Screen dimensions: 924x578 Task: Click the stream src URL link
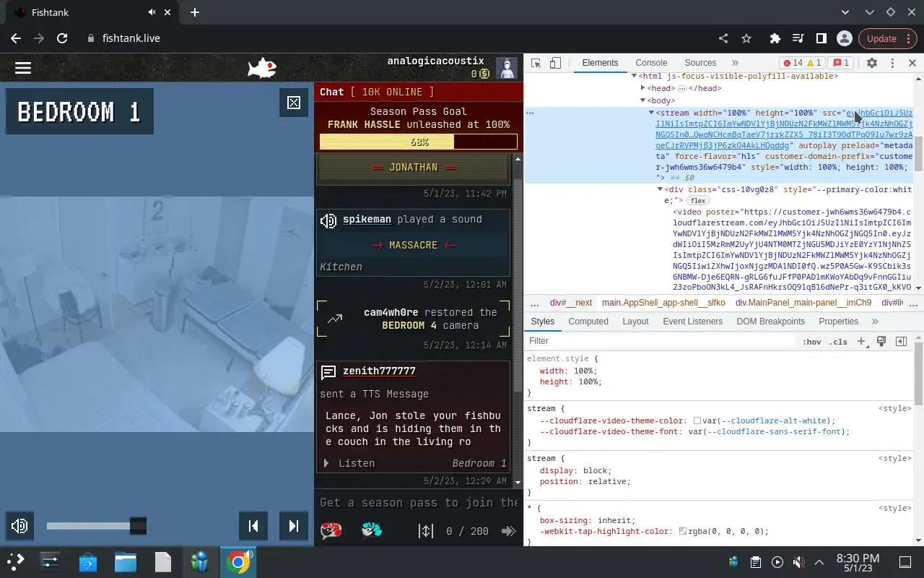[x=784, y=129]
